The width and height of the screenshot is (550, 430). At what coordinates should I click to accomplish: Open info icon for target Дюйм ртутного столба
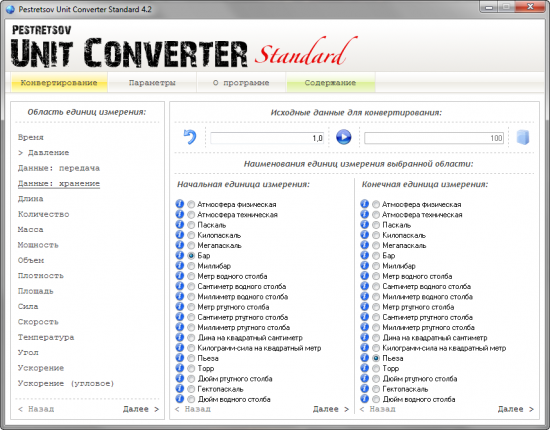tap(364, 378)
